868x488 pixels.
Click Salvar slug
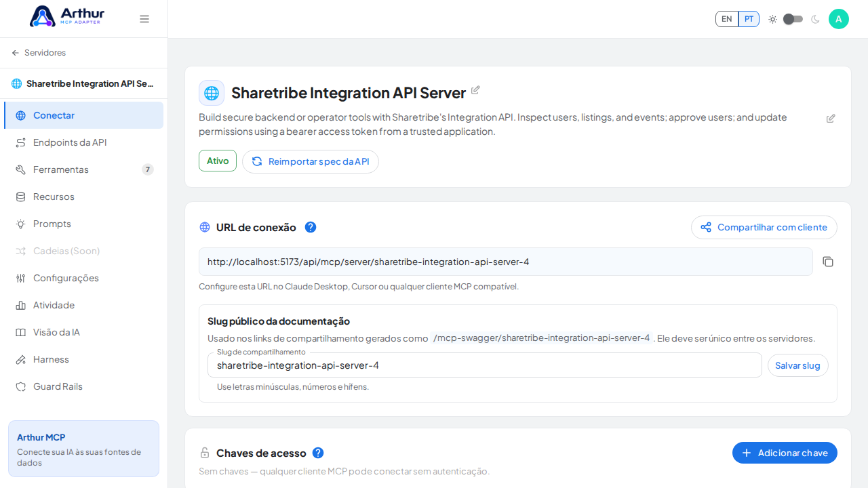[x=798, y=365]
